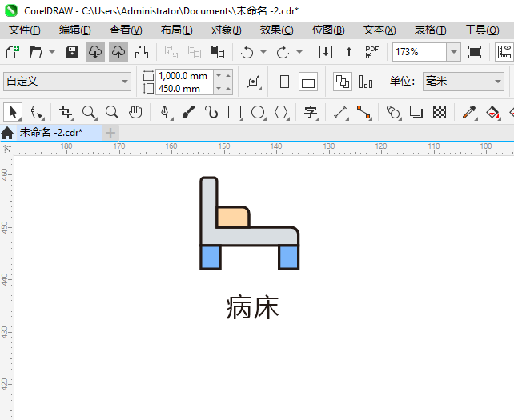
Task: Click the cloud download icon
Action: (95, 52)
